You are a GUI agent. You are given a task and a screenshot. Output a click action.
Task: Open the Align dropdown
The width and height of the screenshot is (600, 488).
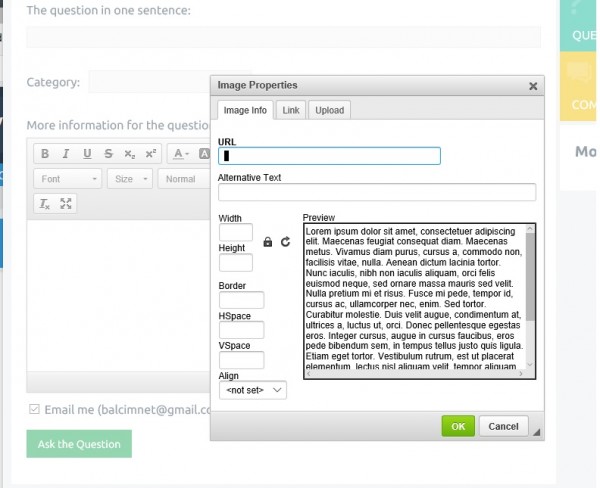point(252,390)
